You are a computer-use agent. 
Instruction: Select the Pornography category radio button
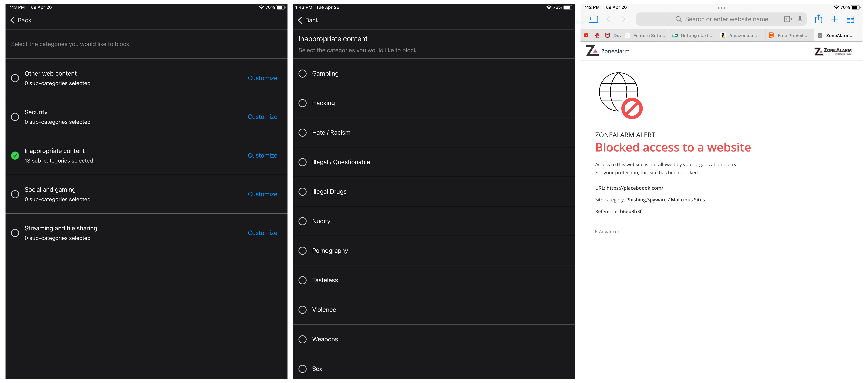point(303,251)
